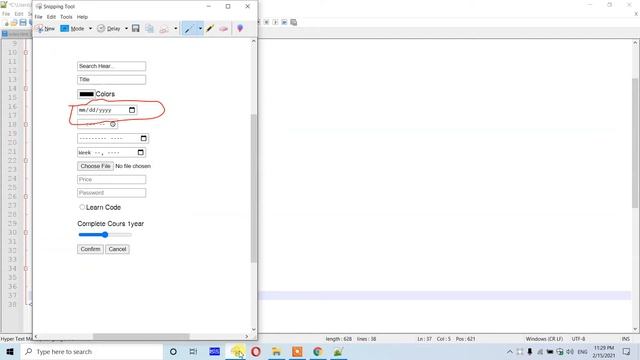Open Notepad++ File menu behind Snipping Tool

(x=6, y=13)
